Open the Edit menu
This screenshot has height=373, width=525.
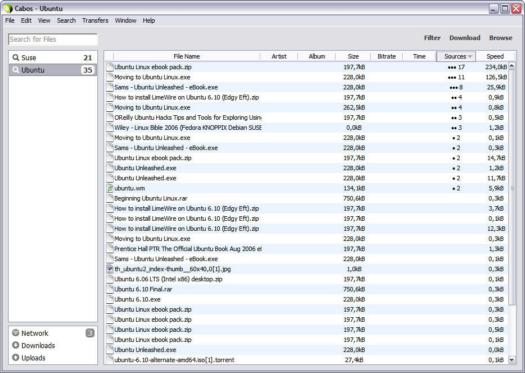[26, 20]
